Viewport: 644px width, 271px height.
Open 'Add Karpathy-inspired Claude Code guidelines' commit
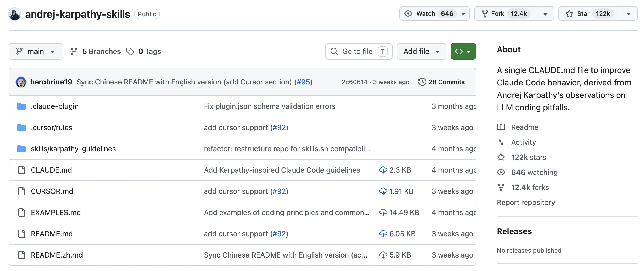pyautogui.click(x=282, y=170)
